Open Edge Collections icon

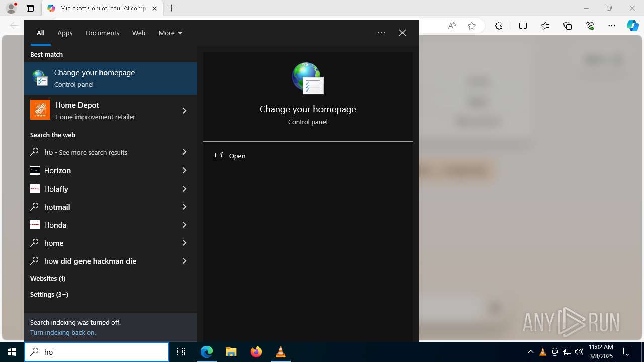point(568,26)
